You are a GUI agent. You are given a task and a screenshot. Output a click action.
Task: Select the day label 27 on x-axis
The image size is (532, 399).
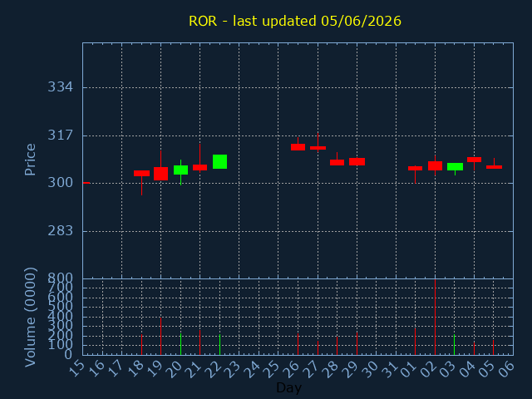point(312,369)
